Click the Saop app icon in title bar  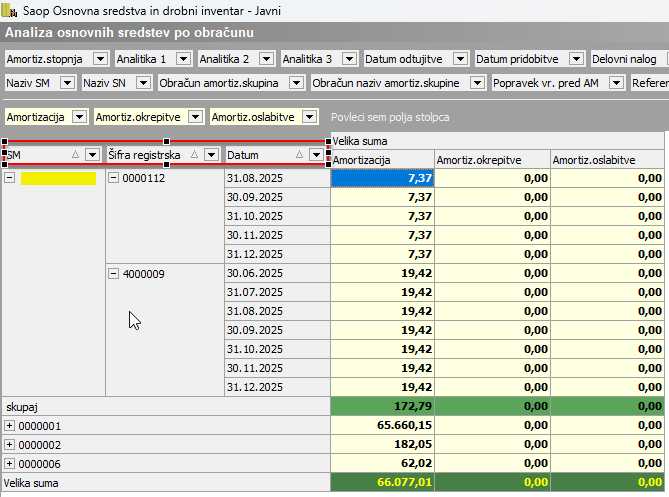tap(10, 10)
